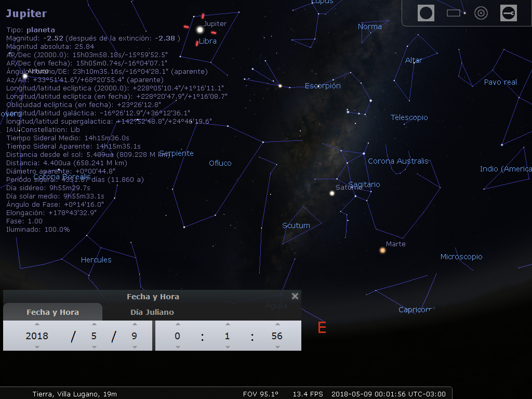Click the Escorpión constellation label
The width and height of the screenshot is (532, 399).
323,86
